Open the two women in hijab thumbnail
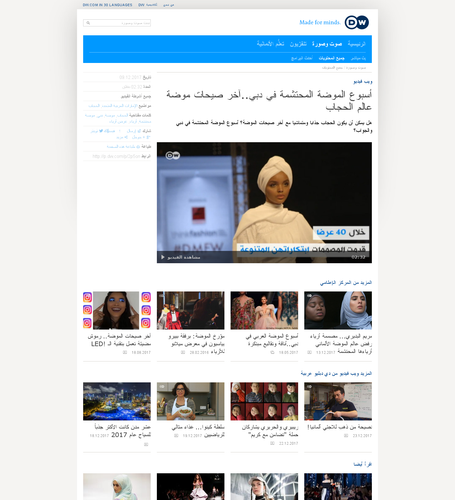 [x=338, y=310]
